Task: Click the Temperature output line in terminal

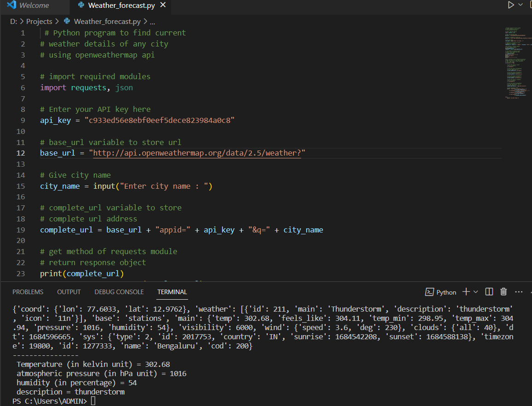Action: pyautogui.click(x=93, y=364)
